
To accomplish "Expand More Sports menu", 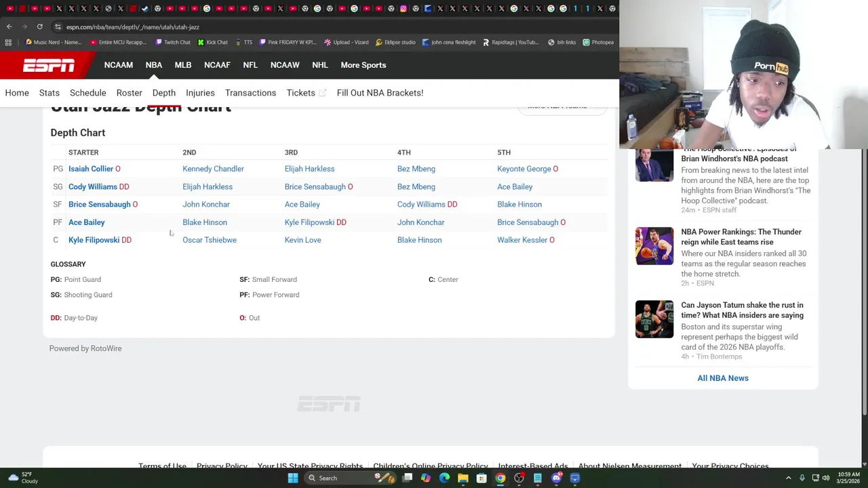I will pyautogui.click(x=363, y=65).
